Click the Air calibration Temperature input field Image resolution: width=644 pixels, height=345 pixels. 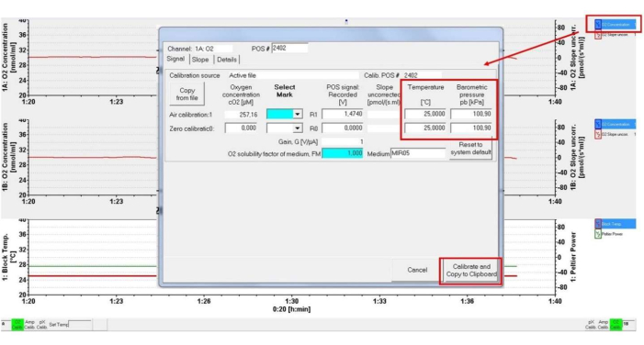(425, 114)
